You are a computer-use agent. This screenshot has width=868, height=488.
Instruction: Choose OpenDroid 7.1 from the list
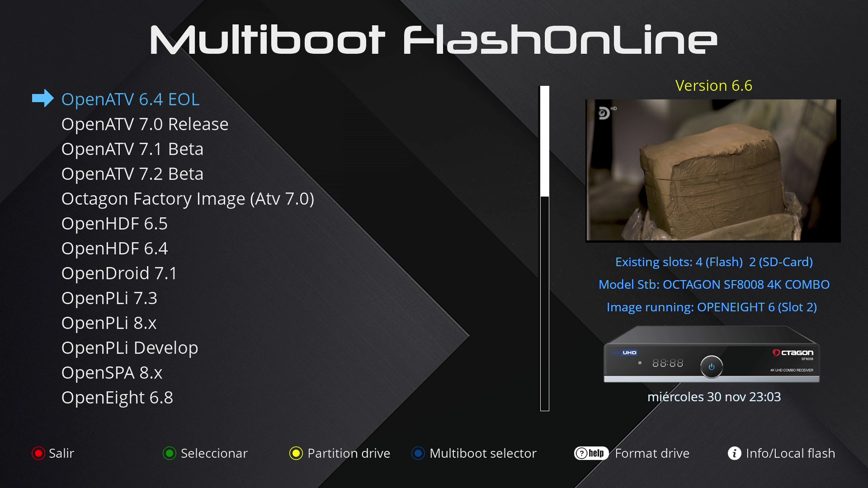point(119,273)
